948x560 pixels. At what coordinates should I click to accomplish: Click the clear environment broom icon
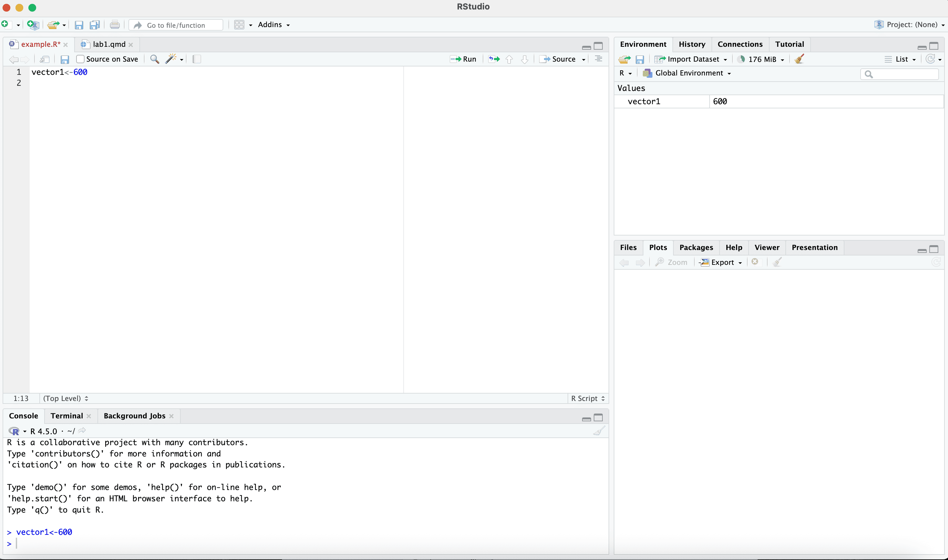799,59
